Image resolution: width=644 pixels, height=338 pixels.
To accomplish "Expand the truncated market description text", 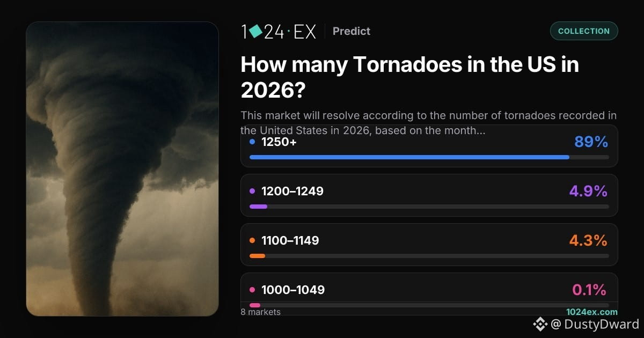I will pos(429,123).
